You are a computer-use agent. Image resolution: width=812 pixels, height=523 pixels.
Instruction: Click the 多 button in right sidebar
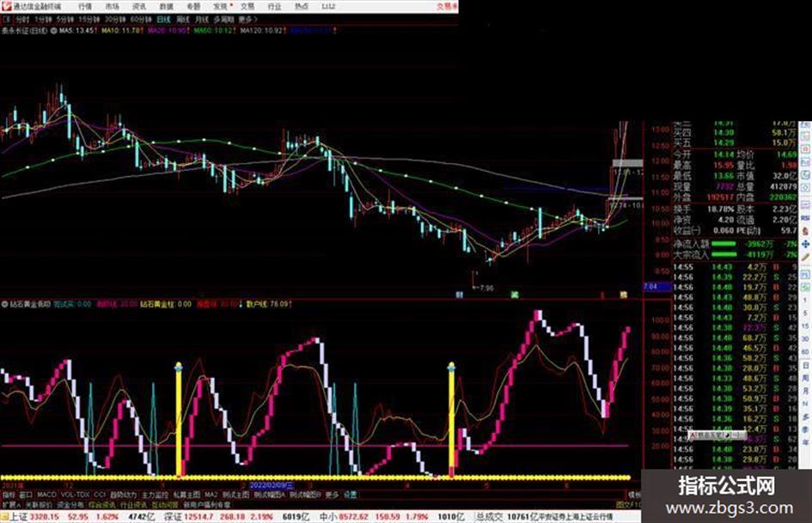tap(805, 417)
